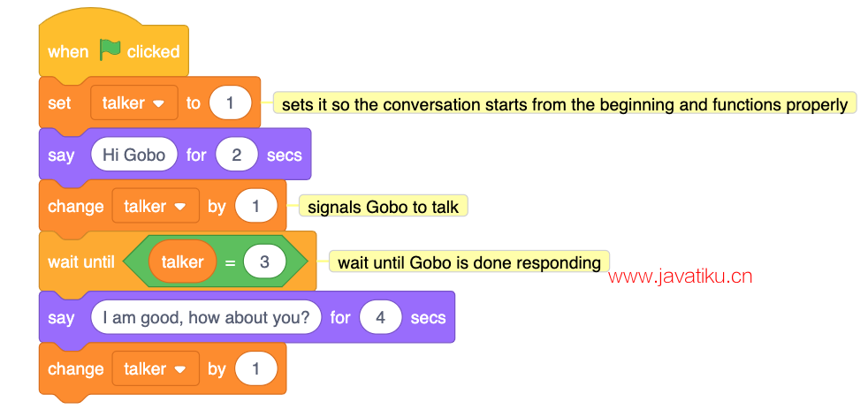Image resolution: width=868 pixels, height=417 pixels.
Task: Open talker dropdown in first change block
Action: [156, 206]
